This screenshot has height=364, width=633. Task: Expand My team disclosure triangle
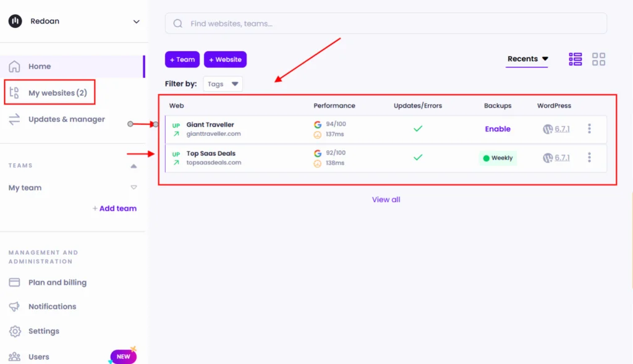coord(134,188)
